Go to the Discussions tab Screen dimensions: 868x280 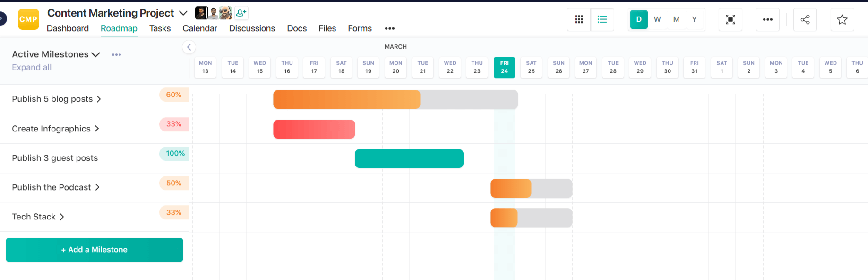252,28
